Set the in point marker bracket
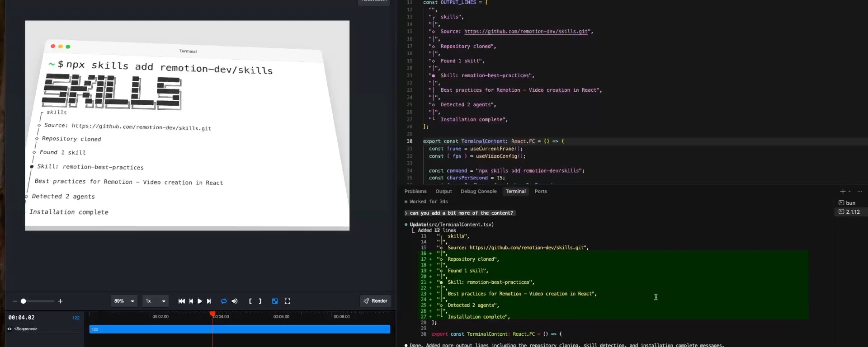 pyautogui.click(x=250, y=301)
